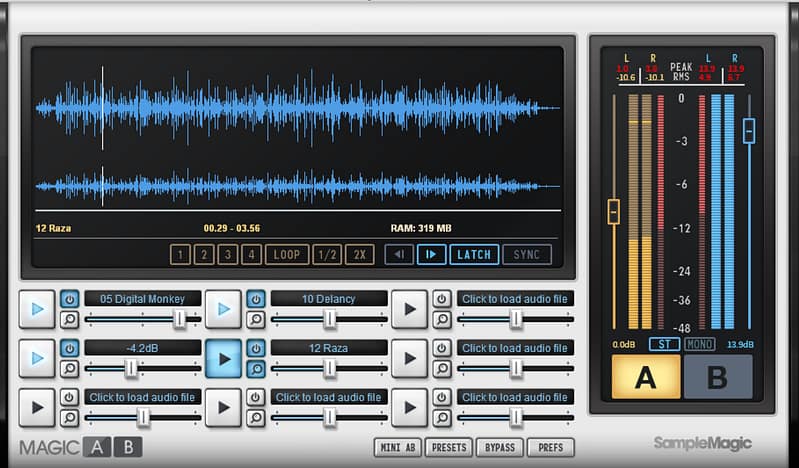
Task: Click the play button of the 12 Raza slot
Action: click(x=223, y=358)
